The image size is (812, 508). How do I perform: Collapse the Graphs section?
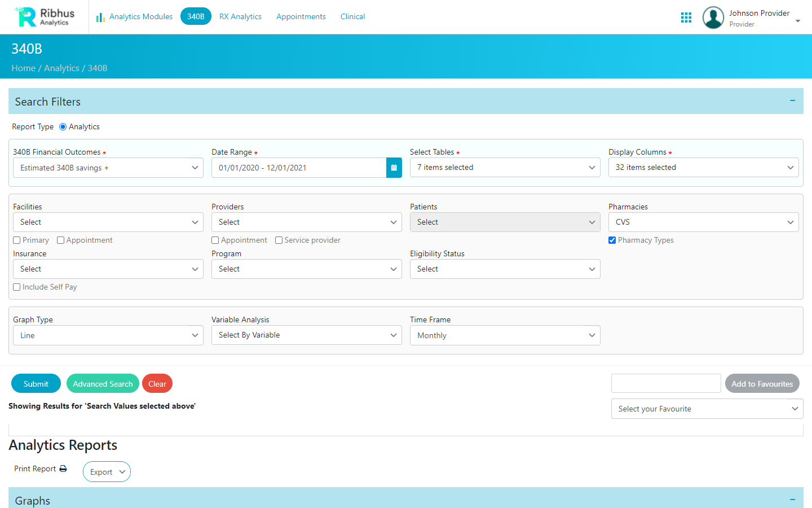pyautogui.click(x=792, y=500)
